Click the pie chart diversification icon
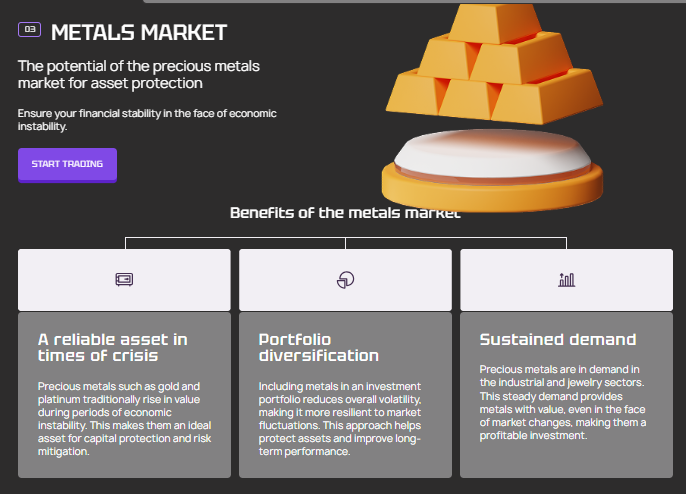 (x=345, y=280)
